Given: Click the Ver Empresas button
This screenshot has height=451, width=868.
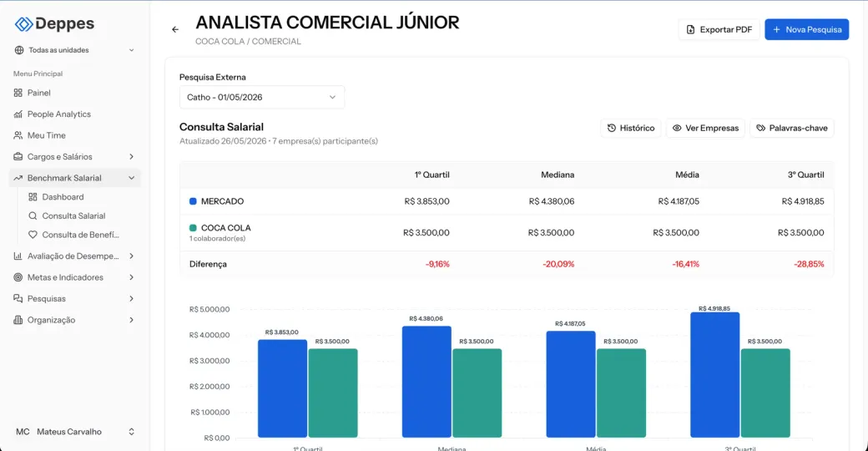Looking at the screenshot, I should 706,128.
